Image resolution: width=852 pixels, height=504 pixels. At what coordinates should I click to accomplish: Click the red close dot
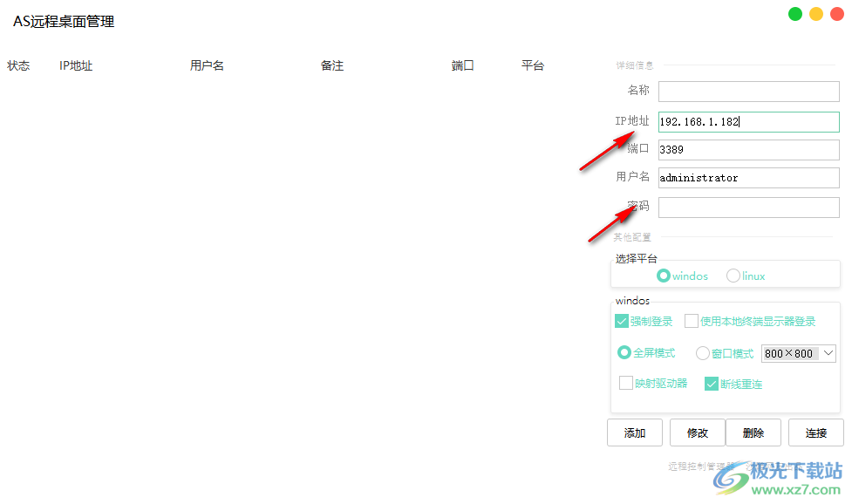click(837, 14)
